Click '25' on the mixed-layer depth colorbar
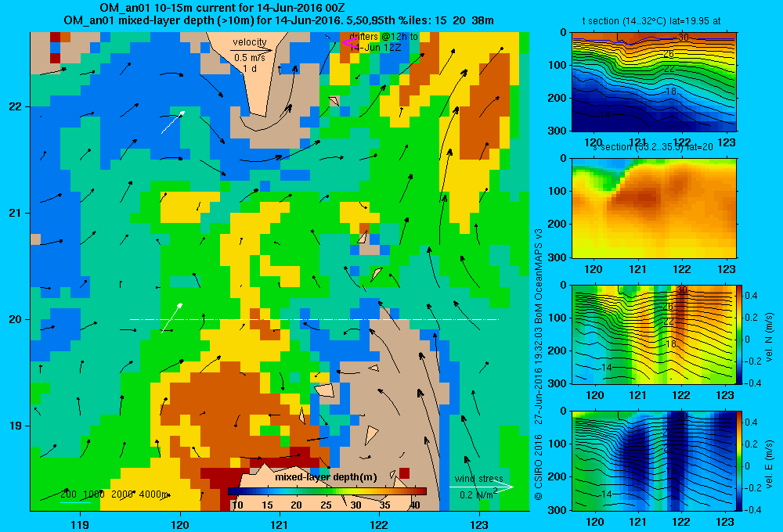The height and width of the screenshot is (532, 783). click(326, 505)
